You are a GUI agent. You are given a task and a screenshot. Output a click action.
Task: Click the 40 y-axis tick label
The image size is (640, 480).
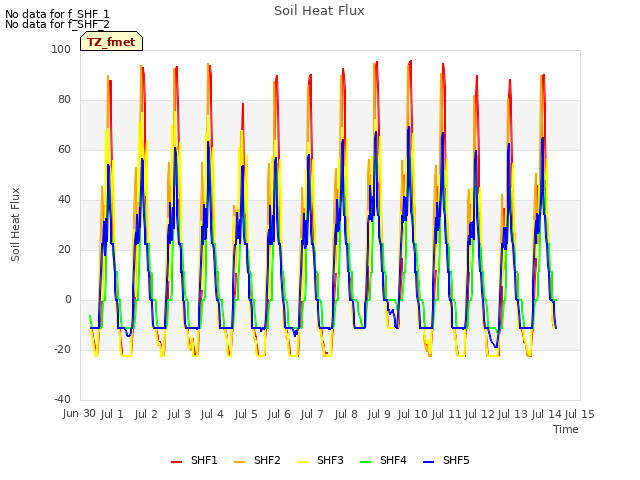tap(64, 200)
